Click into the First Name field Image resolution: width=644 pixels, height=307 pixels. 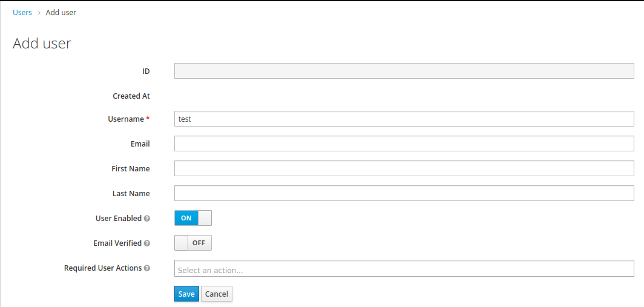click(x=404, y=168)
